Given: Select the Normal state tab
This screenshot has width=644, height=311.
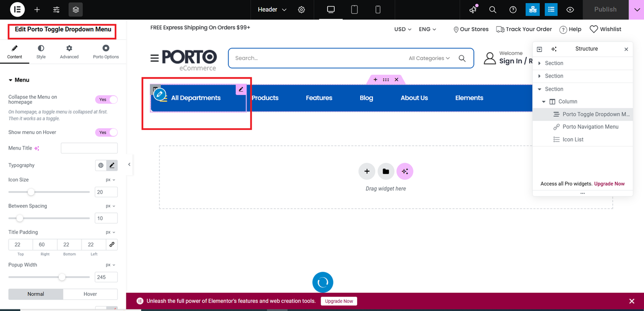Looking at the screenshot, I should pos(36,294).
